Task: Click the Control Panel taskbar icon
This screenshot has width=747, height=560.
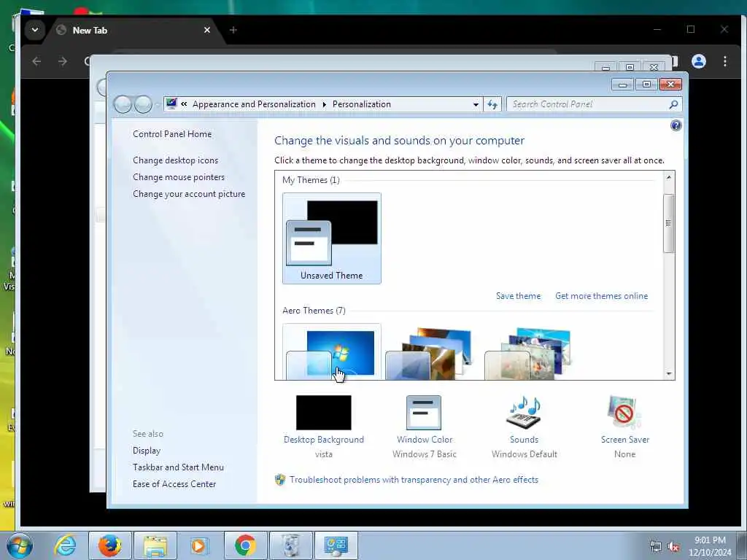Action: (336, 545)
